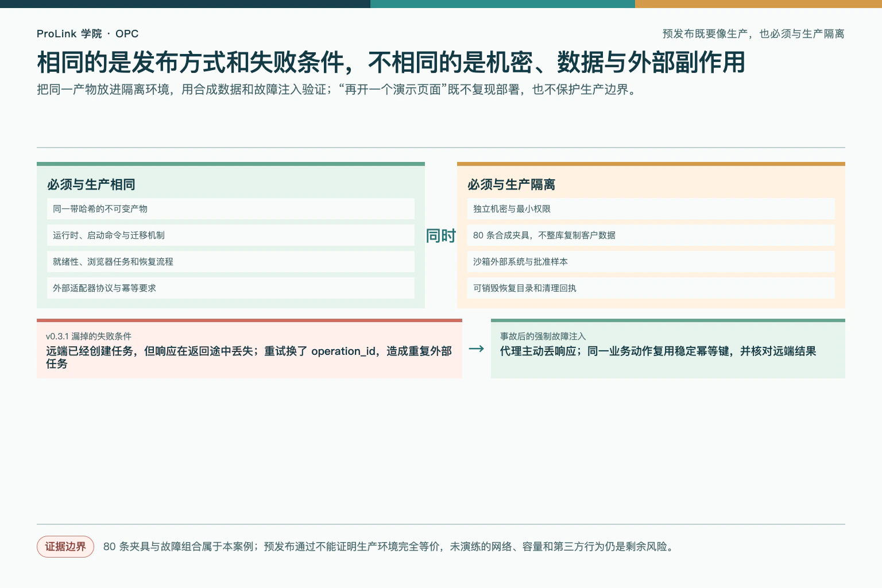The image size is (882, 588).
Task: Click the row 运行时、启动命令与迁移机制
Action: [x=231, y=235]
